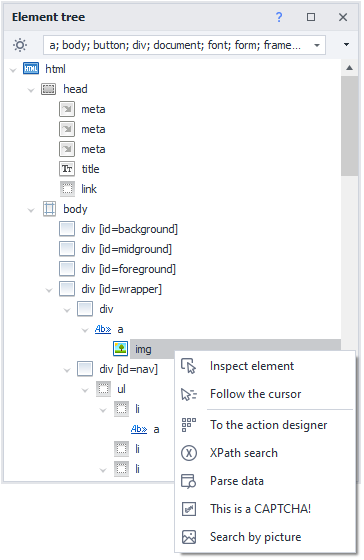Collapse the a node containing img
Viewport: 364px width, 560px height.
coord(85,330)
